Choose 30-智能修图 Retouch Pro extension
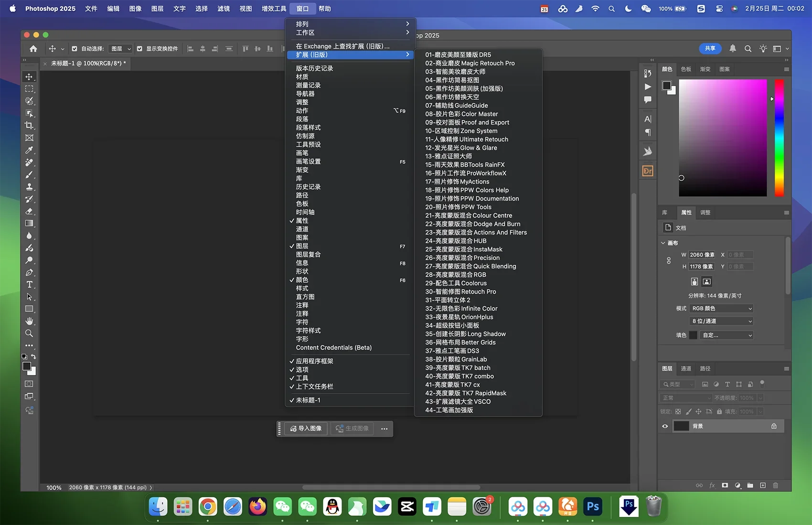The width and height of the screenshot is (812, 525). (x=478, y=292)
